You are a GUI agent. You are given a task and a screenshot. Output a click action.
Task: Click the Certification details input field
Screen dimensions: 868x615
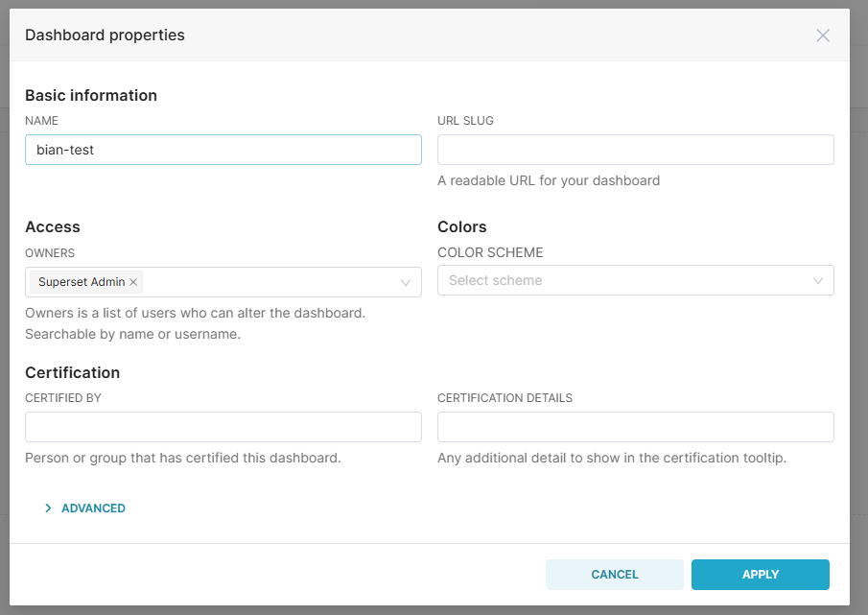(x=636, y=427)
